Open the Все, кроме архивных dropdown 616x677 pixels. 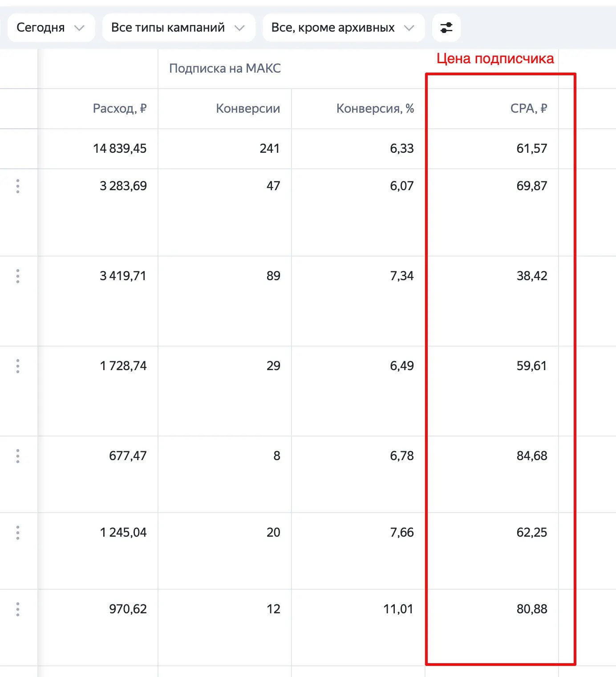tap(343, 28)
